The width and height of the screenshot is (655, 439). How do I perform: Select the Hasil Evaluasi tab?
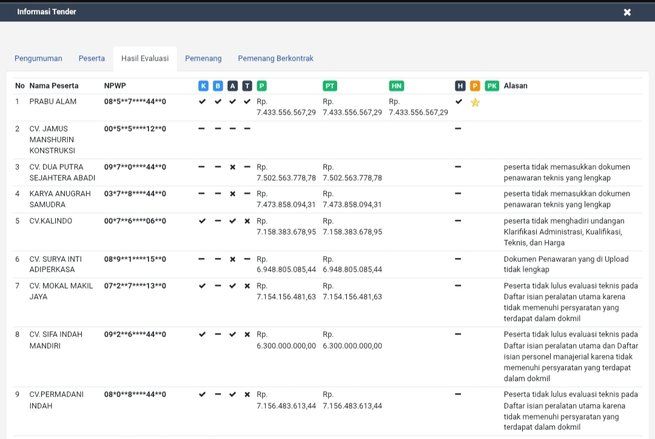pyautogui.click(x=144, y=59)
